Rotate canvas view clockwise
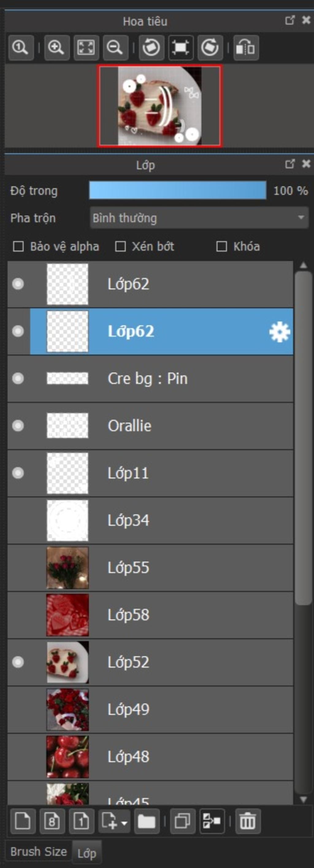Image resolution: width=314 pixels, height=868 pixels. point(210,48)
